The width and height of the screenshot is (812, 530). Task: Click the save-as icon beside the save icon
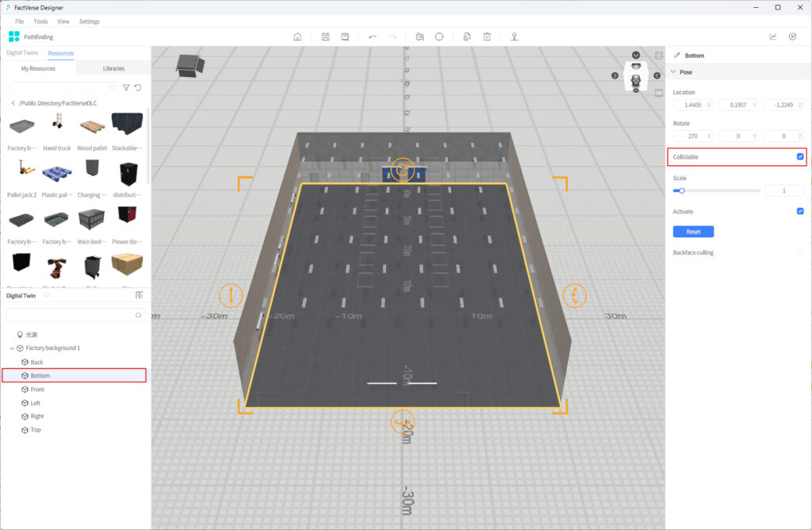[x=345, y=36]
